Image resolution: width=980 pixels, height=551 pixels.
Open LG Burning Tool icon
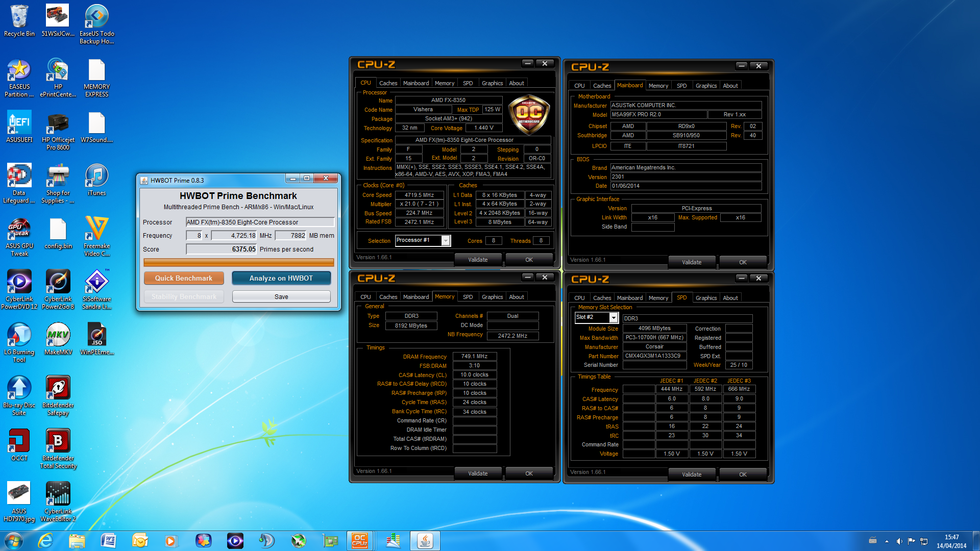point(19,343)
